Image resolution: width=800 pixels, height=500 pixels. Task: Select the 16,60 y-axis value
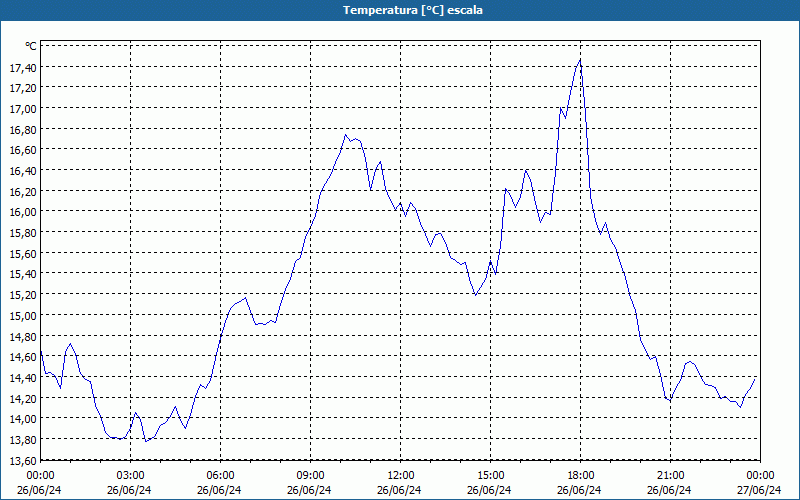pos(23,149)
